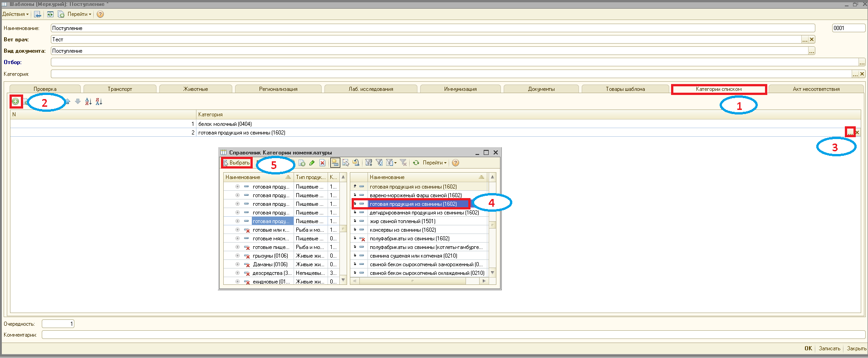This screenshot has height=358, width=868.
Task: Click the find-in-list icon after Действия
Action: pyautogui.click(x=38, y=14)
